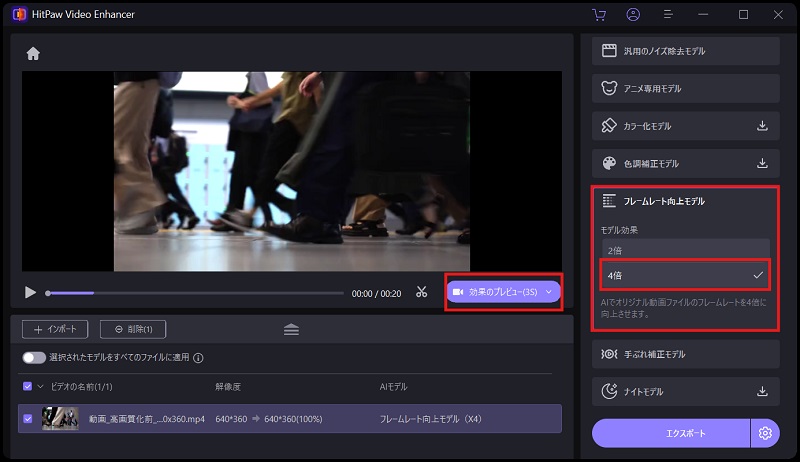This screenshot has width=800, height=462.
Task: Click the インポート button
Action: 55,329
